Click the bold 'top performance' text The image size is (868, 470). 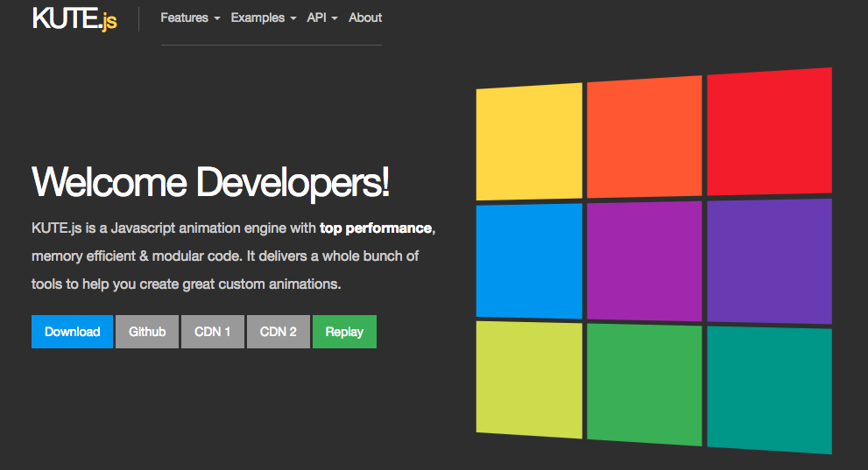tap(376, 228)
